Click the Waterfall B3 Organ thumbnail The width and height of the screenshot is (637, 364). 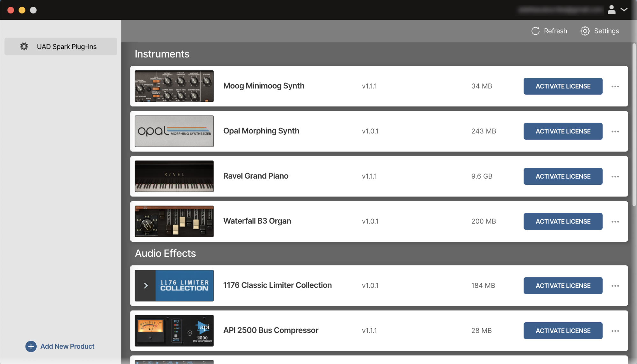pos(174,221)
